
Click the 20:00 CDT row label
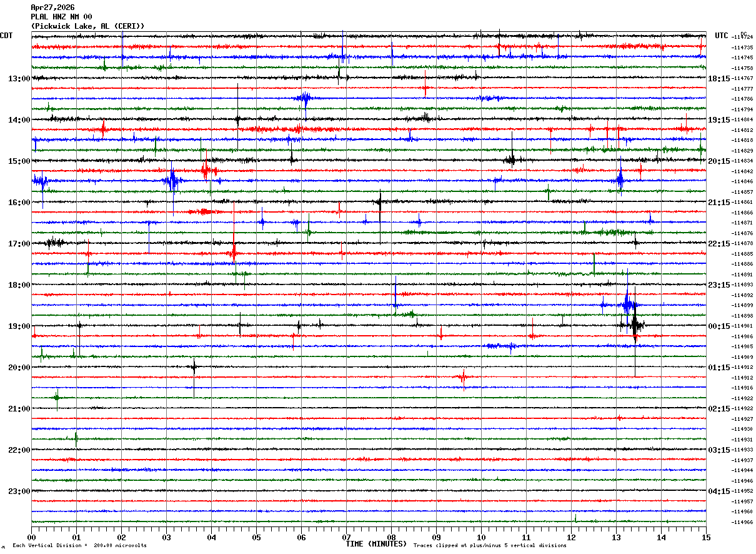coord(19,368)
